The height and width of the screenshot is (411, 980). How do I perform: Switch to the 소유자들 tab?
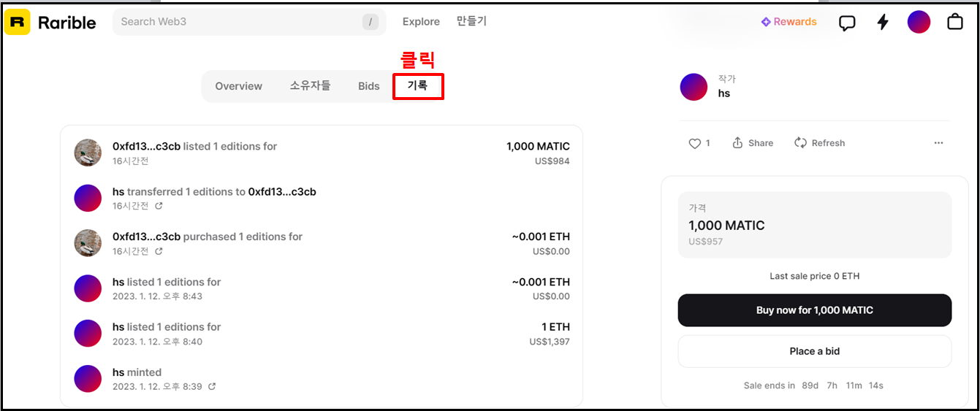[x=310, y=86]
